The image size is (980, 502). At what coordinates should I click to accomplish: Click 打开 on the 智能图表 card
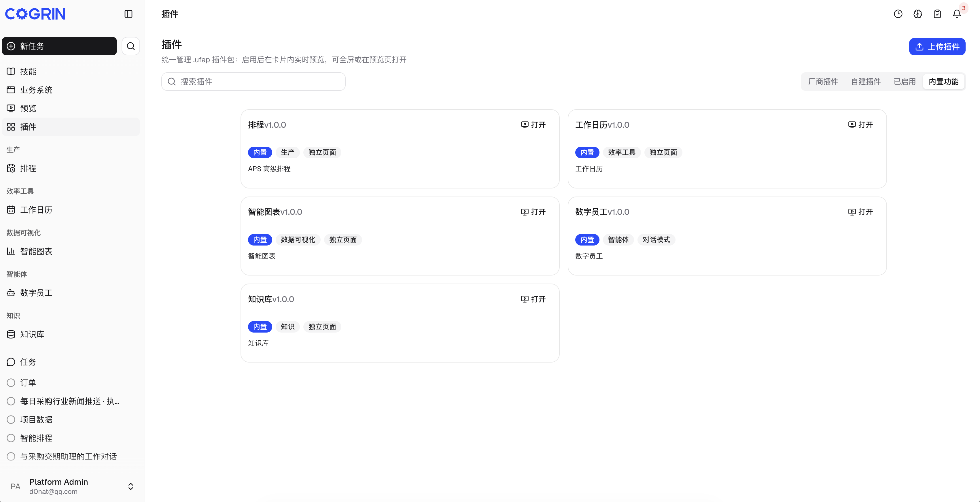533,212
